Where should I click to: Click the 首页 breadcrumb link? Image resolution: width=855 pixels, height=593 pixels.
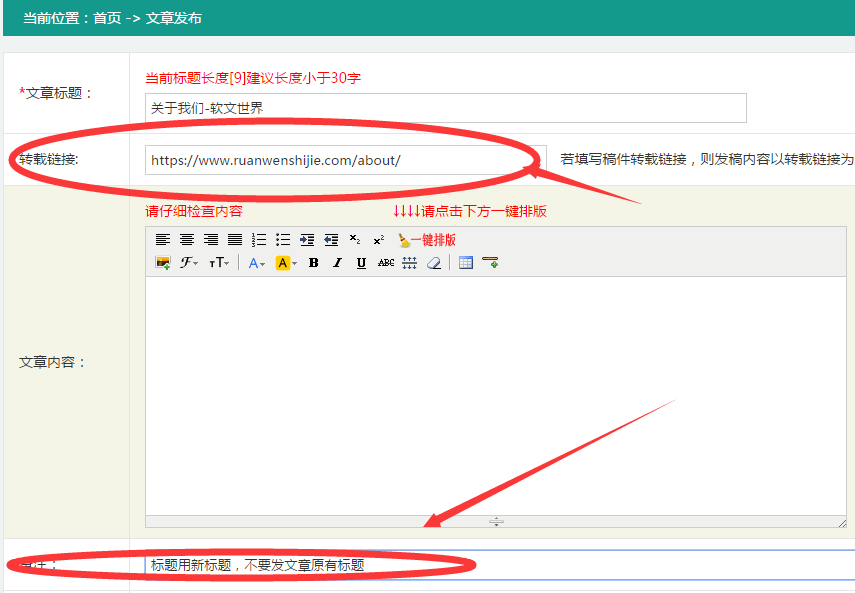(x=107, y=18)
